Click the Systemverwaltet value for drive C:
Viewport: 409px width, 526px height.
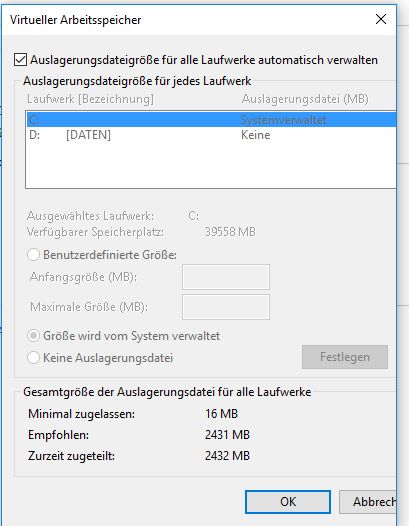pos(284,120)
